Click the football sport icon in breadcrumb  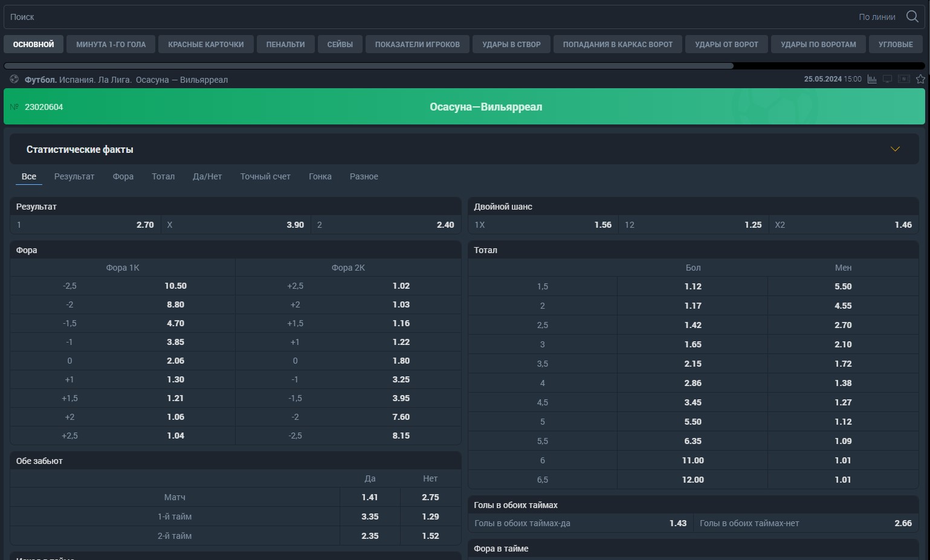pos(14,79)
